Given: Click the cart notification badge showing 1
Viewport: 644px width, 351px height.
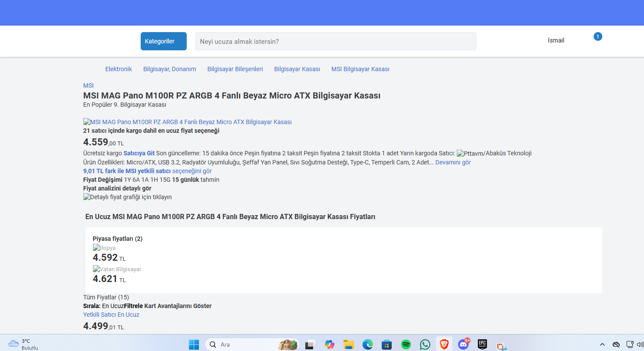Looking at the screenshot, I should (x=598, y=36).
